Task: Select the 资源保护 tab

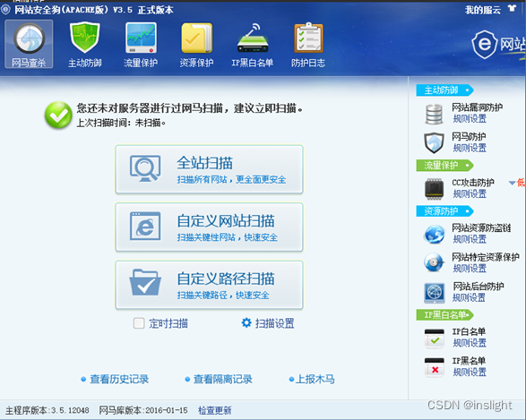Action: (196, 44)
